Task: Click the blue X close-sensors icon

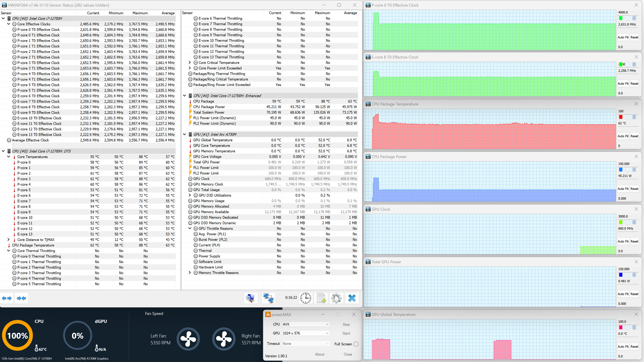Action: (x=352, y=298)
